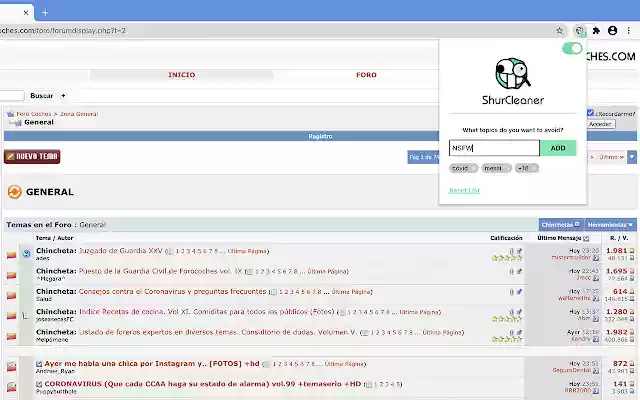
Task: Click the Foro Coches breadcrumb link
Action: [x=34, y=114]
